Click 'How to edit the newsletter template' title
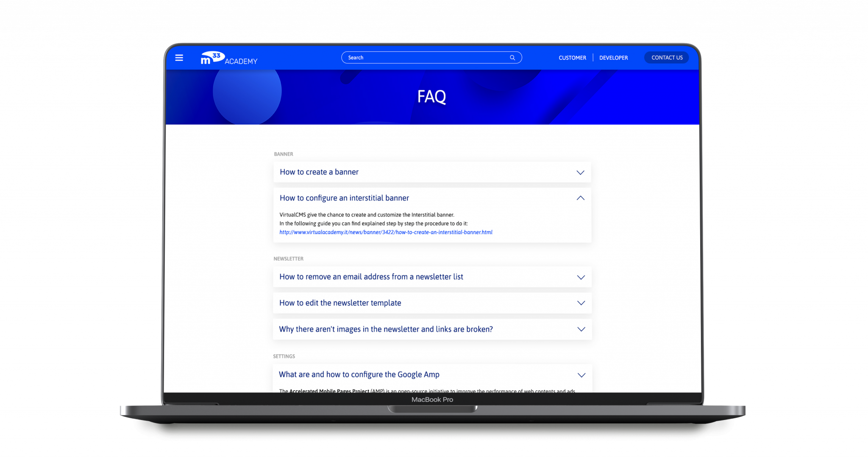Viewport: 868px width, 459px height. point(340,303)
